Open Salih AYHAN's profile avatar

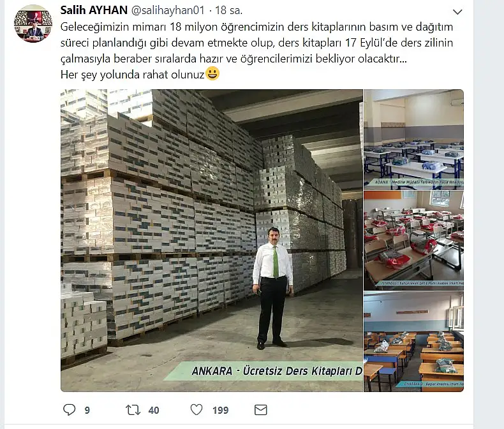click(x=33, y=24)
